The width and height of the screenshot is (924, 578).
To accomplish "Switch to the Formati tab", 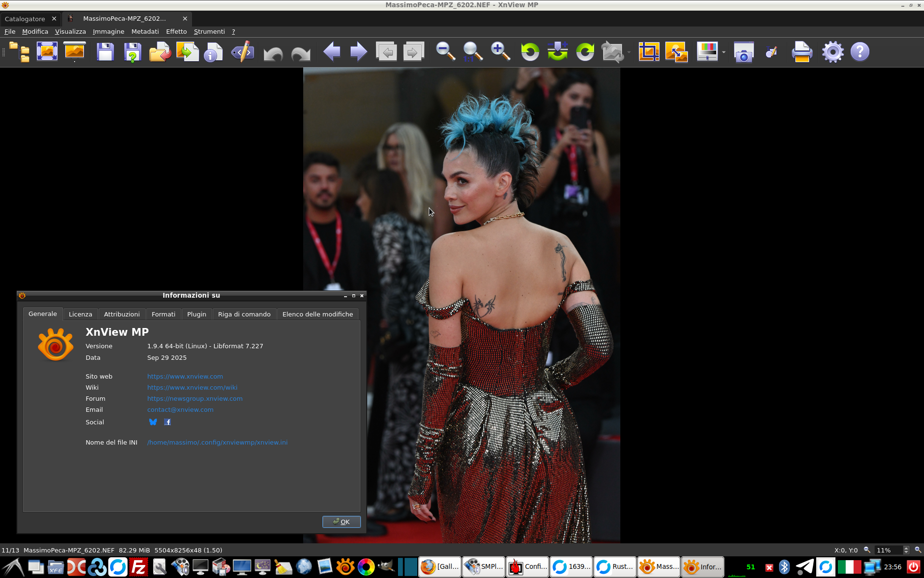I will pos(163,314).
